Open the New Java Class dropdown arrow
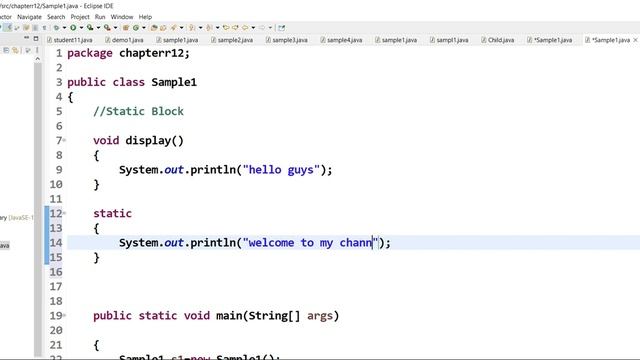This screenshot has height=360, width=640. pos(144,28)
